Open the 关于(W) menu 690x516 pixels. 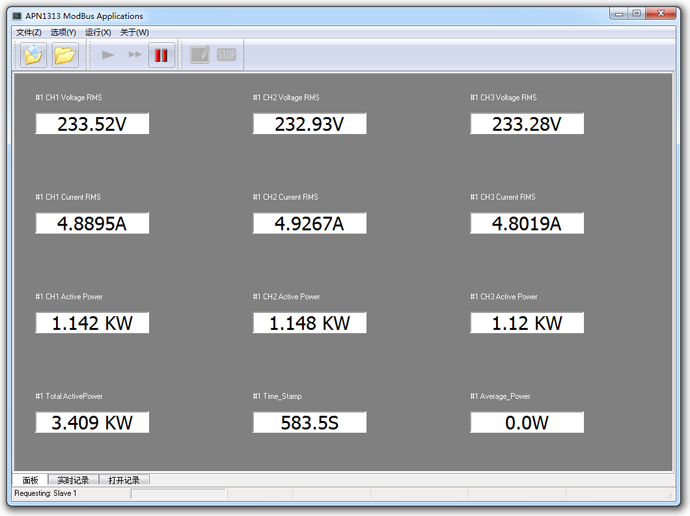click(134, 32)
